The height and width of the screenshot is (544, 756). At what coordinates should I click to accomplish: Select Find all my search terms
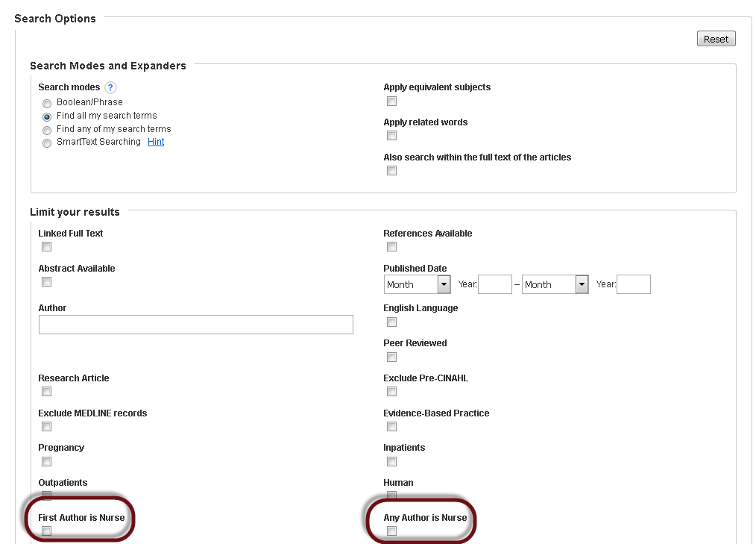click(47, 117)
